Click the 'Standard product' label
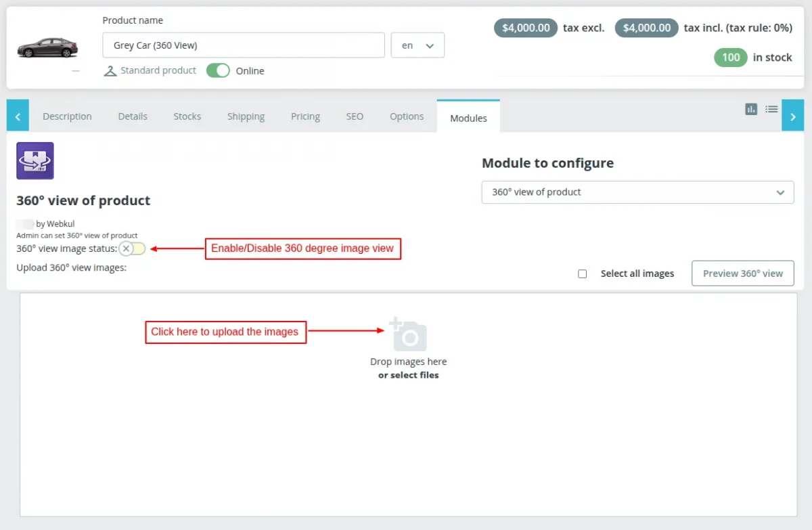This screenshot has height=530, width=812. (158, 70)
